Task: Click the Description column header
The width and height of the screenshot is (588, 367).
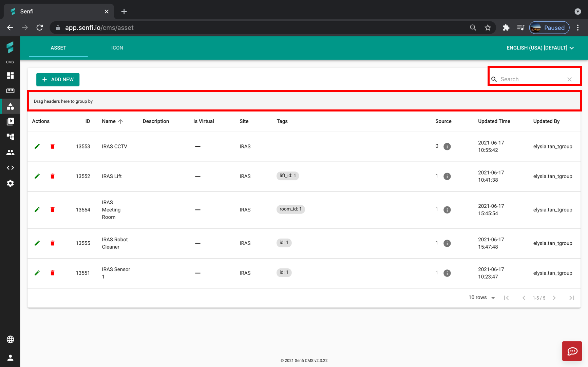Action: pos(156,121)
